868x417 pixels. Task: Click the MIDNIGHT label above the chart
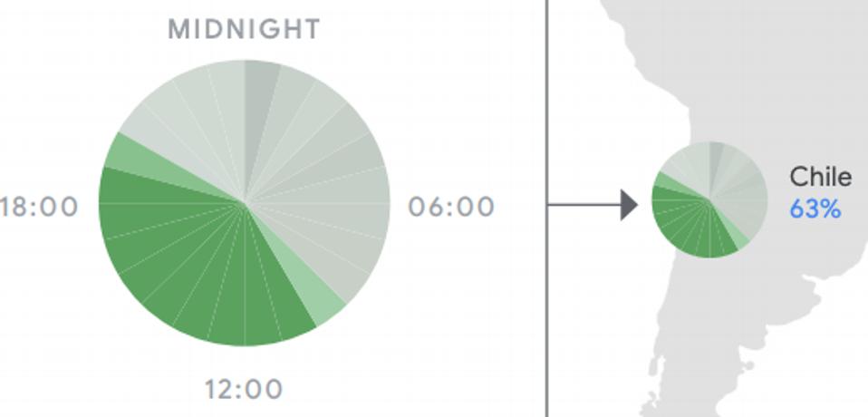(x=244, y=29)
